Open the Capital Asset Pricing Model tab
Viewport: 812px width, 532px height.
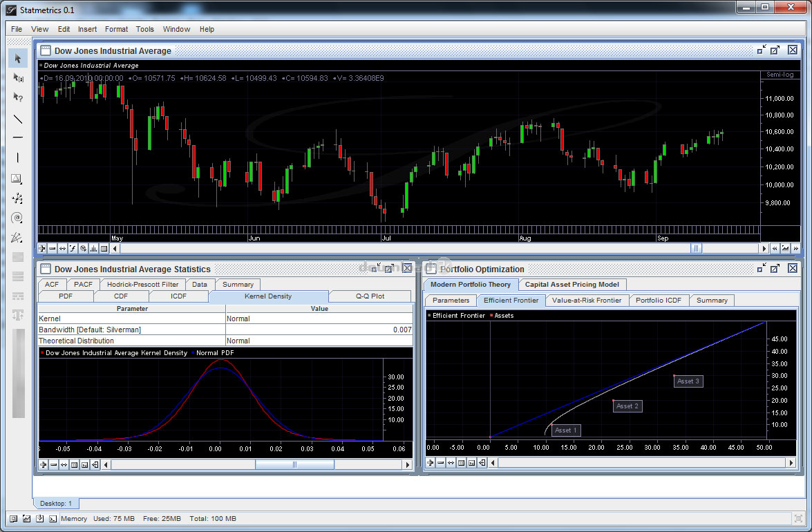pos(572,284)
